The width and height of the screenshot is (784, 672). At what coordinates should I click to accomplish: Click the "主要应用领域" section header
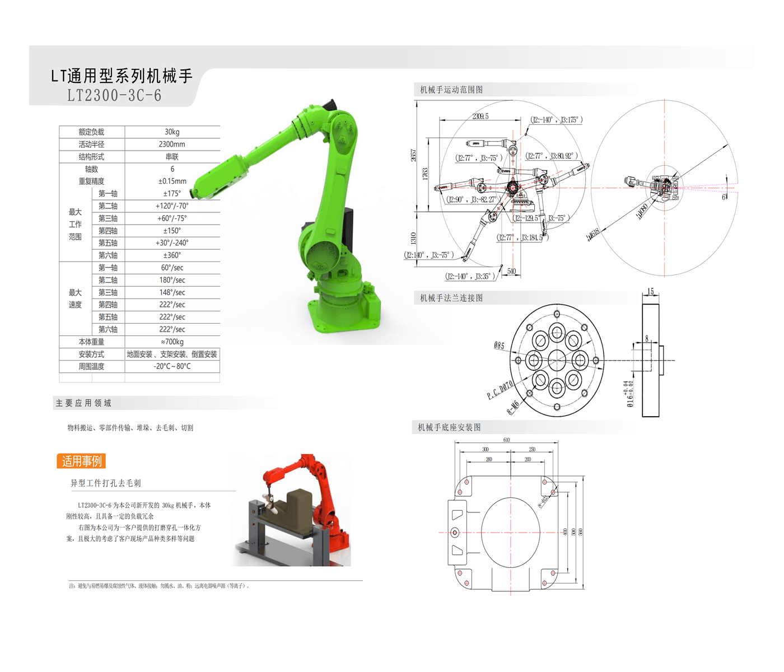click(x=83, y=403)
